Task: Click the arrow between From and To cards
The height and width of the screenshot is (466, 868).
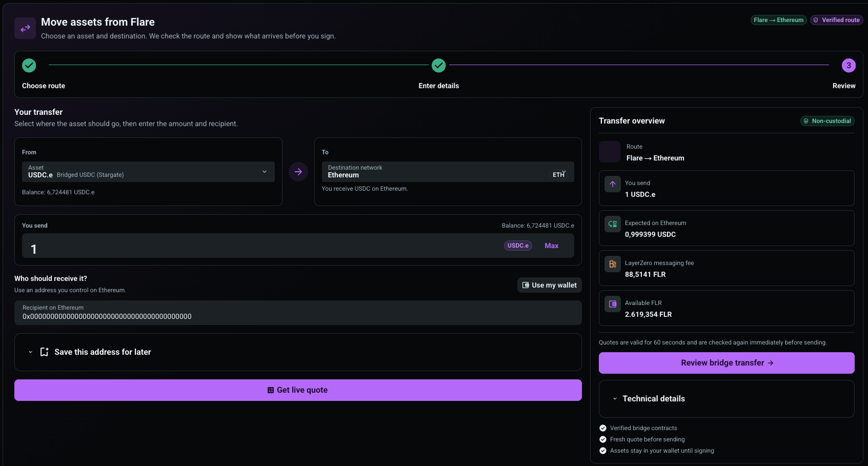Action: [298, 172]
